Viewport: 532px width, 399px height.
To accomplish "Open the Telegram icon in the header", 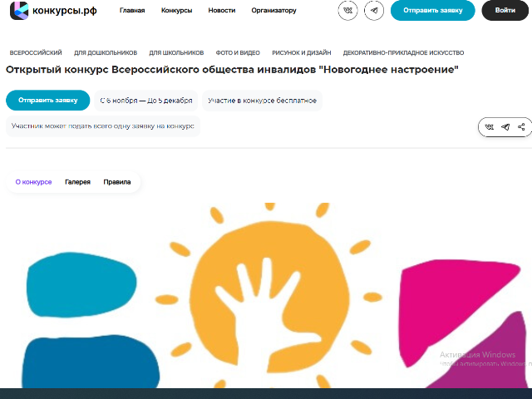I will click(374, 11).
